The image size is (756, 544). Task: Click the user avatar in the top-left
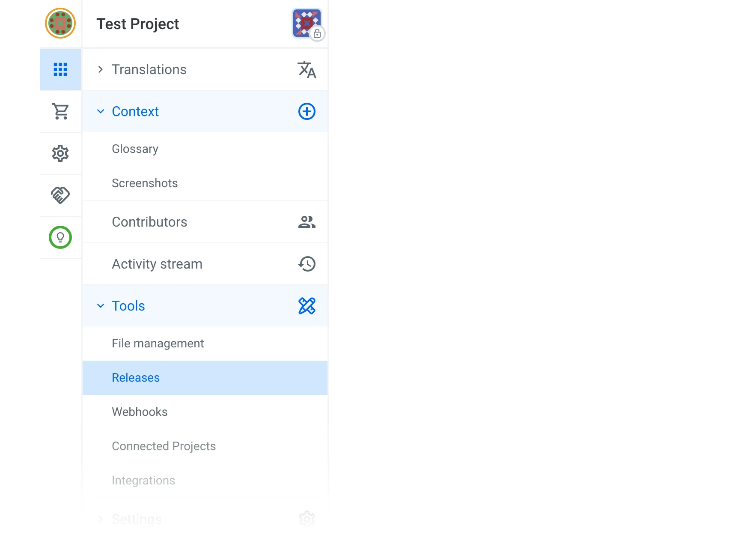pos(60,23)
